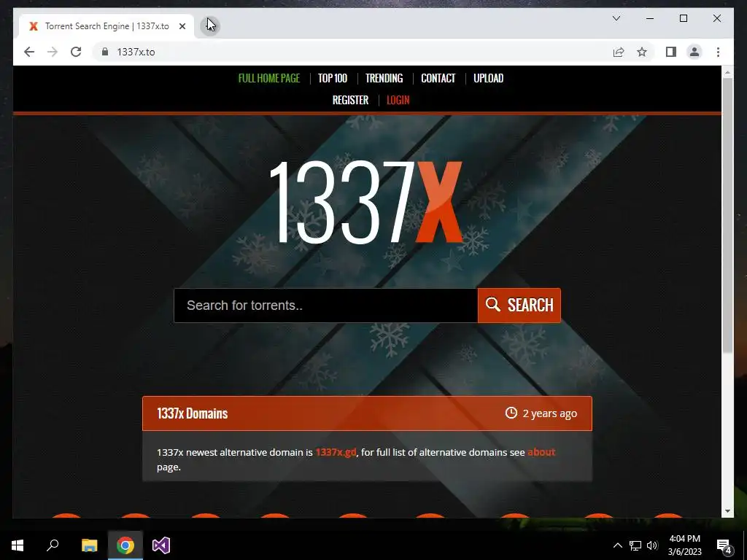
Task: Close the Torrent Search Engine tab
Action: (x=182, y=26)
